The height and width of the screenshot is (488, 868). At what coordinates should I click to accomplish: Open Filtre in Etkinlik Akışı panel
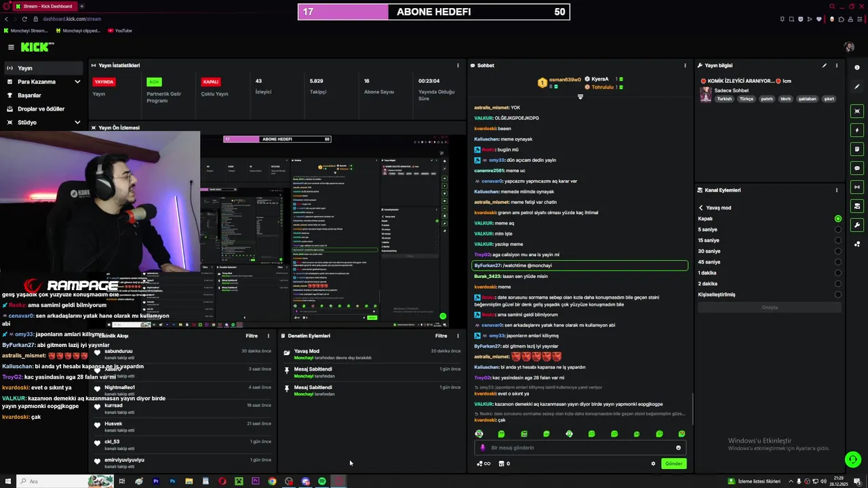coord(252,335)
